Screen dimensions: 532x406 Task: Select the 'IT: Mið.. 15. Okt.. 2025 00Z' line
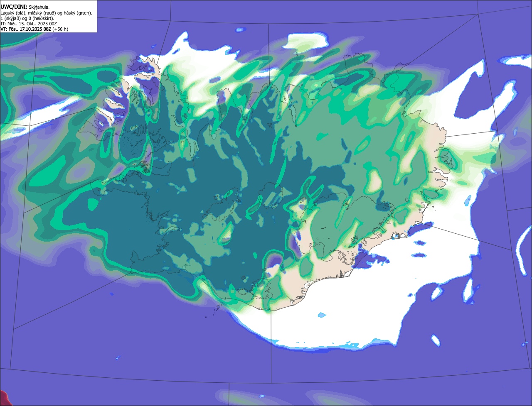point(29,24)
